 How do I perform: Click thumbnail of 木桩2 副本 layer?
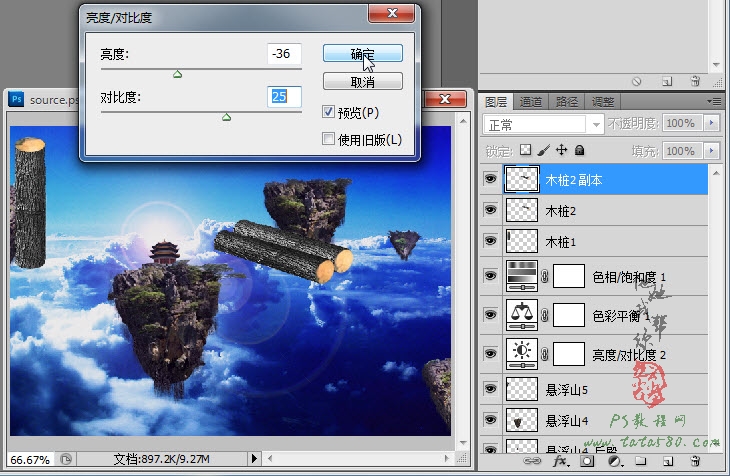tap(521, 179)
